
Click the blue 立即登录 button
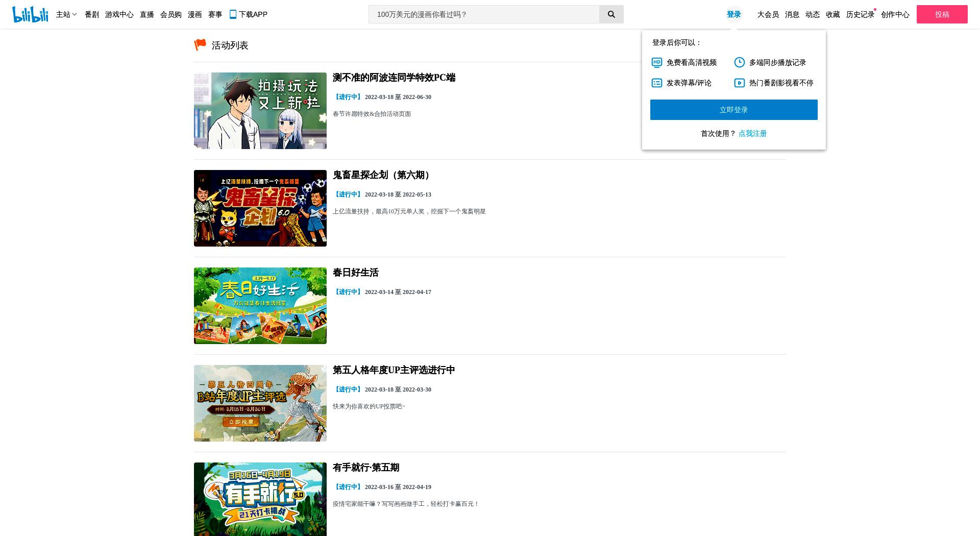pos(734,110)
